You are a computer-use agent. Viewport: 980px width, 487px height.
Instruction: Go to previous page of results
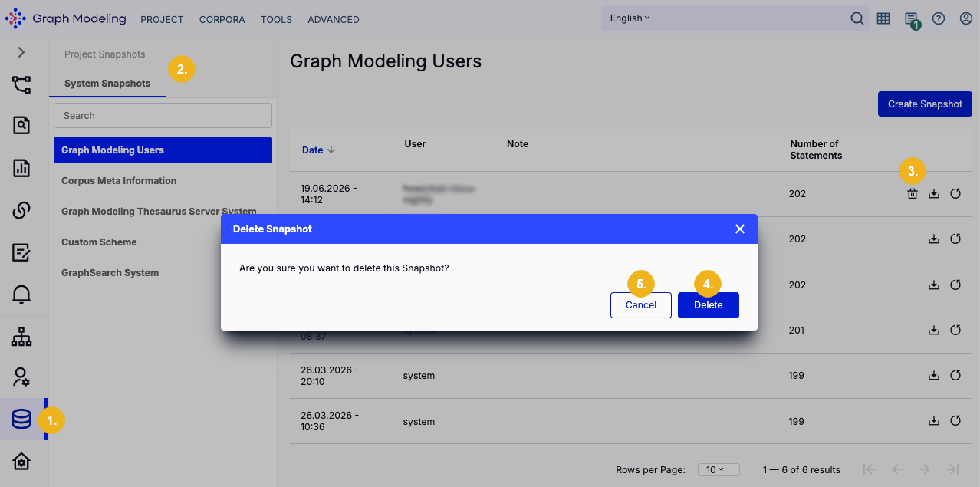pyautogui.click(x=897, y=469)
